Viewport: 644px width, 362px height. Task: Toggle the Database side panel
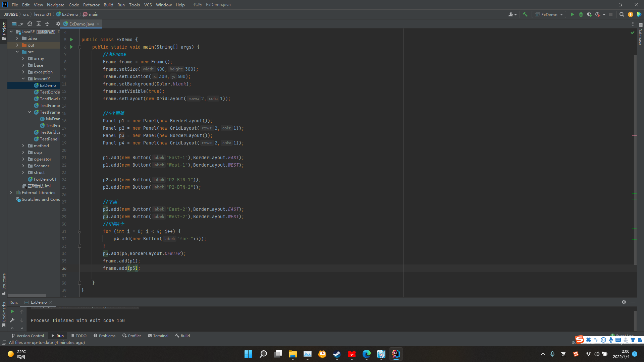(x=640, y=35)
